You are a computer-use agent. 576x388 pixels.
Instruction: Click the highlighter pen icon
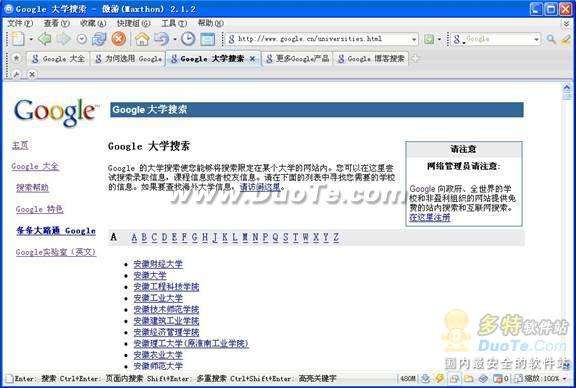[x=566, y=39]
